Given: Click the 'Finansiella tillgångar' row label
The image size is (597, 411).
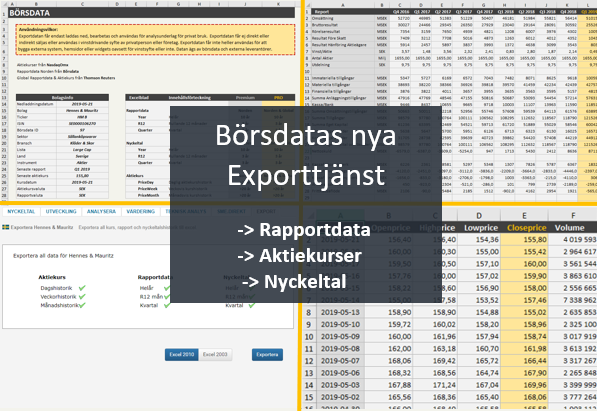Looking at the screenshot, I should pos(331,91).
